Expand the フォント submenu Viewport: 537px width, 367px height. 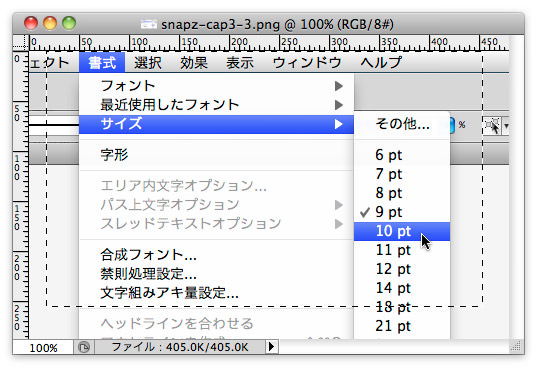point(216,86)
